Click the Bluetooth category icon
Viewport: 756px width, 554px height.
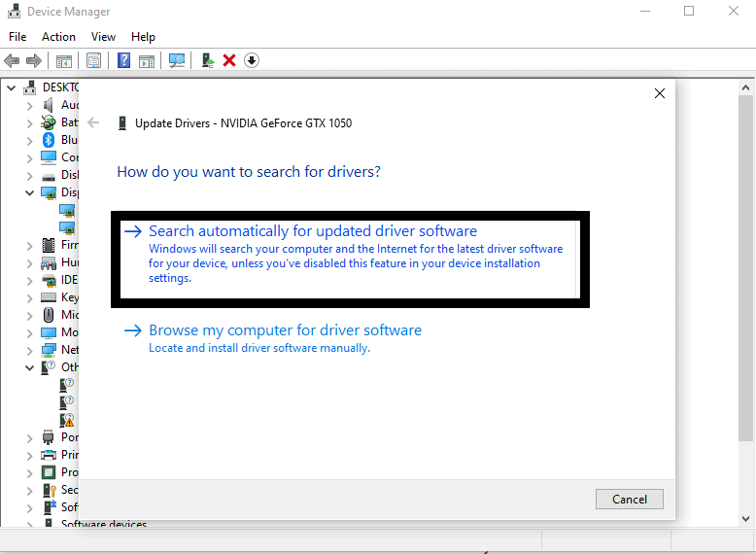pyautogui.click(x=49, y=140)
